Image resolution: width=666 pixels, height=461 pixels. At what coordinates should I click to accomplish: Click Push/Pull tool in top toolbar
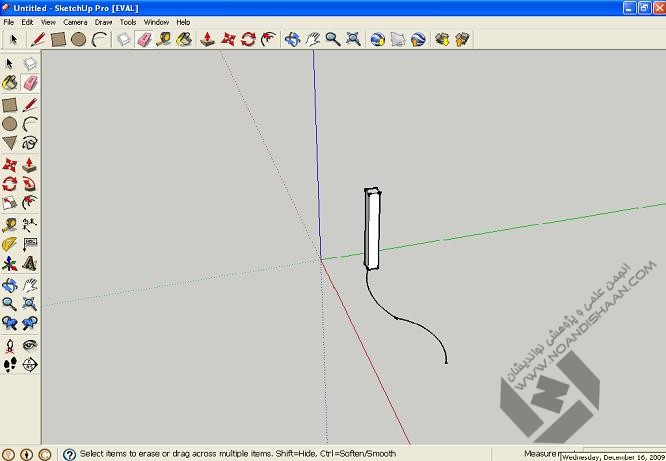(x=206, y=40)
